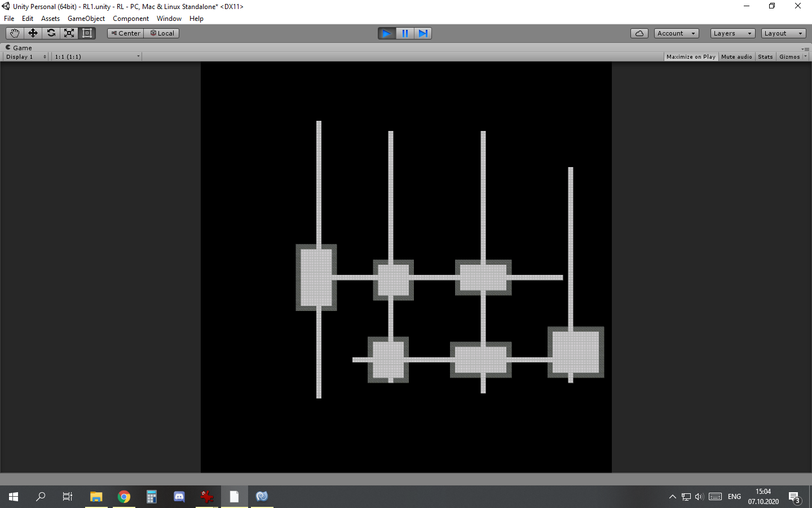
Task: Open the volume control tray icon
Action: 699,497
